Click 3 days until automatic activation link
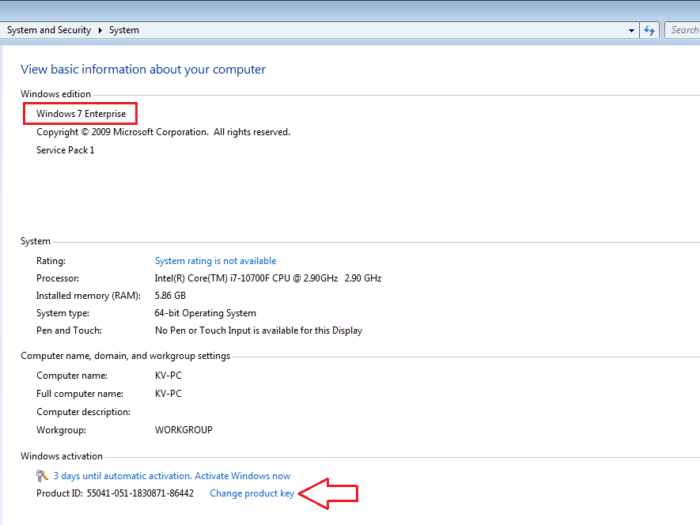Screen dimensions: 700x525 click(x=172, y=476)
